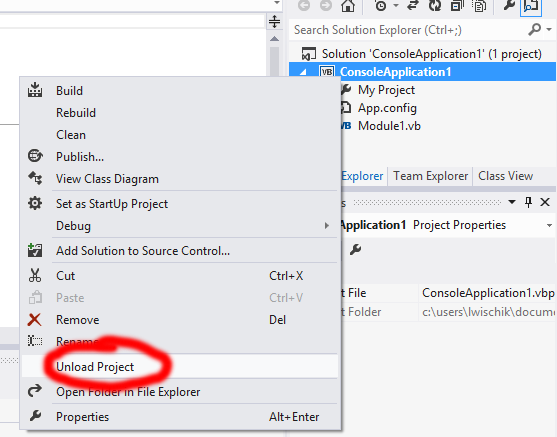Toggle the Preview Selected Items button

(531, 6)
